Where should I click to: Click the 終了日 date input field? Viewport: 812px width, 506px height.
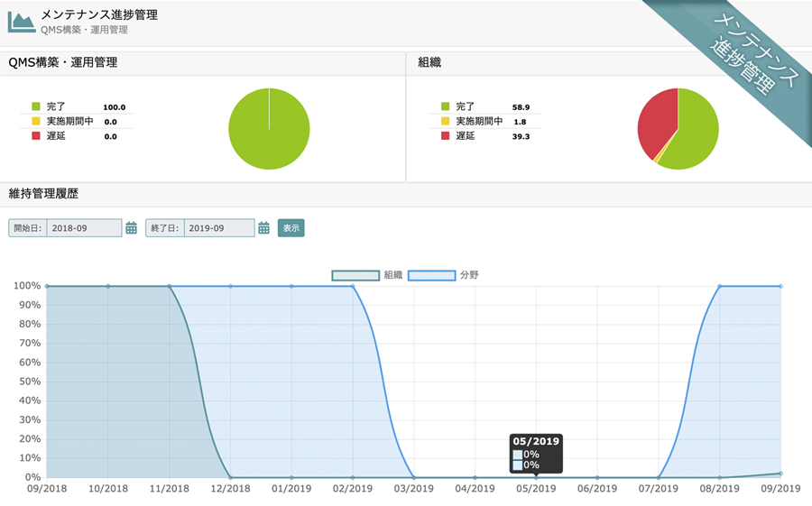(219, 228)
